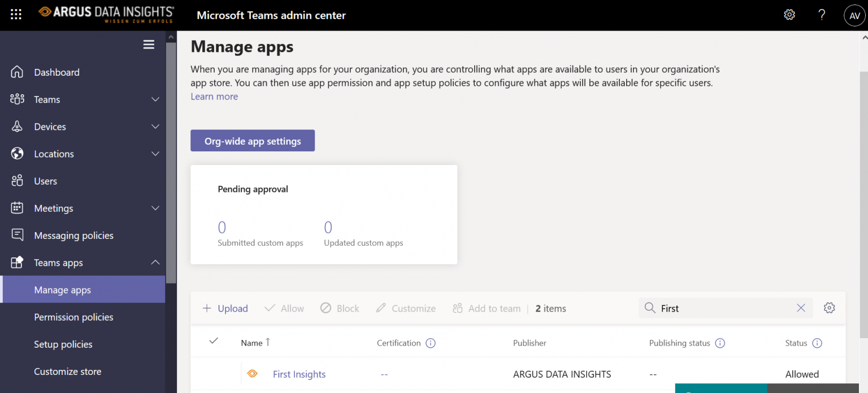
Task: Show Certification info tooltip icon
Action: coord(431,343)
